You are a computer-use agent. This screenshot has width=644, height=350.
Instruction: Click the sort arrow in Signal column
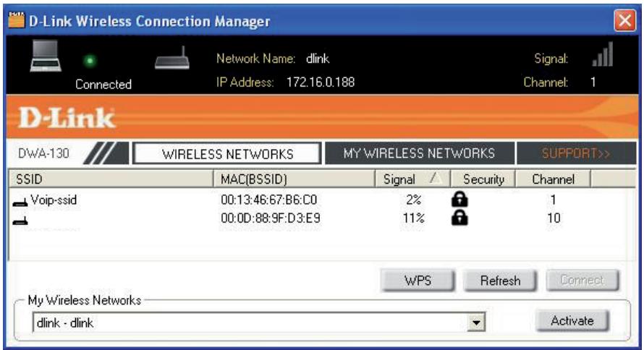[x=436, y=179]
